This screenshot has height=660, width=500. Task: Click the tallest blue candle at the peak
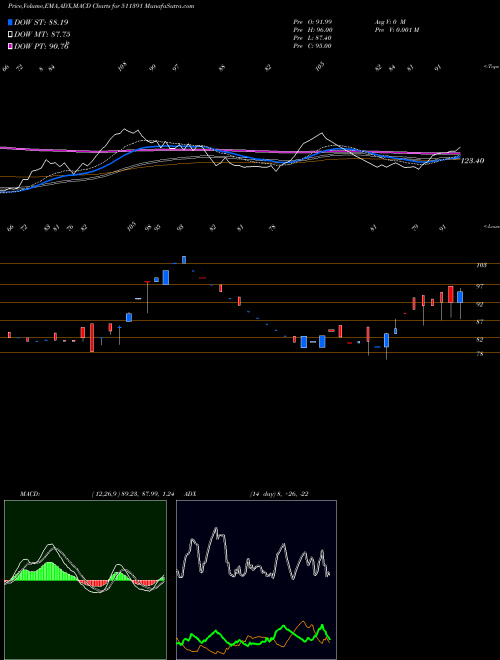pyautogui.click(x=166, y=277)
